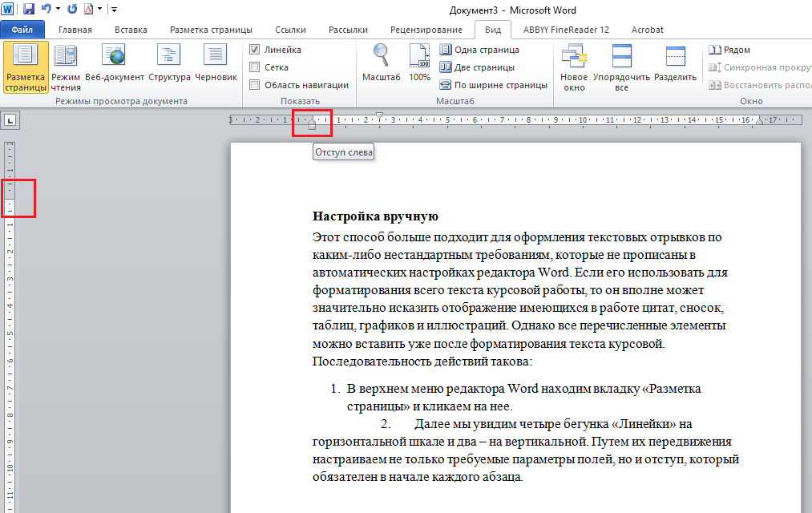
Task: Switch to Черновик draft view
Action: (x=216, y=63)
